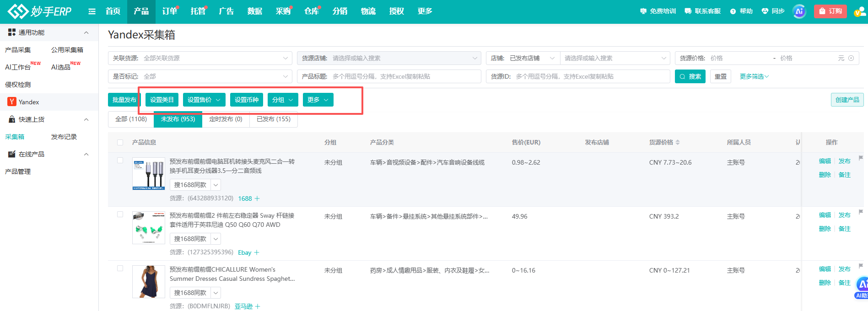Click plus icon next to 亚马逊 source
Viewport: 868px width, 311px height.
coord(258,306)
